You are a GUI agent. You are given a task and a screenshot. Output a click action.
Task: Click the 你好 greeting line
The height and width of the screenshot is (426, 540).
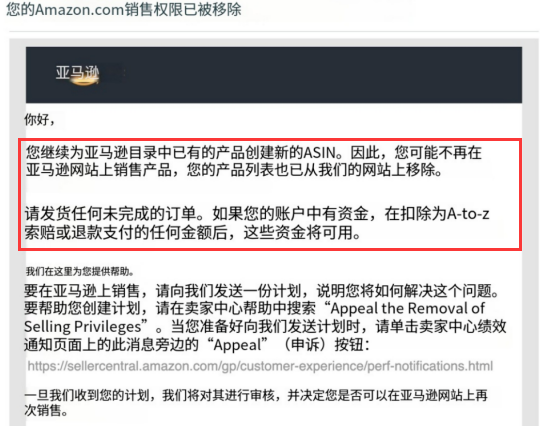(x=40, y=120)
